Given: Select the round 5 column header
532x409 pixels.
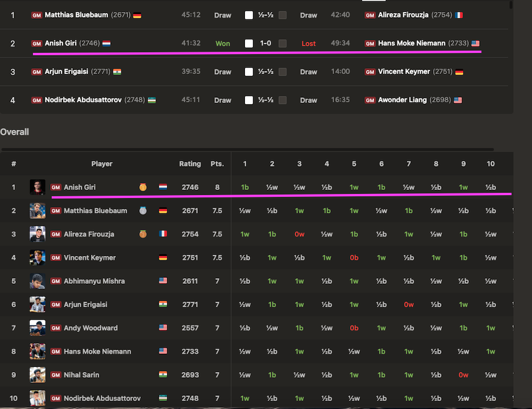Looking at the screenshot, I should click(354, 164).
